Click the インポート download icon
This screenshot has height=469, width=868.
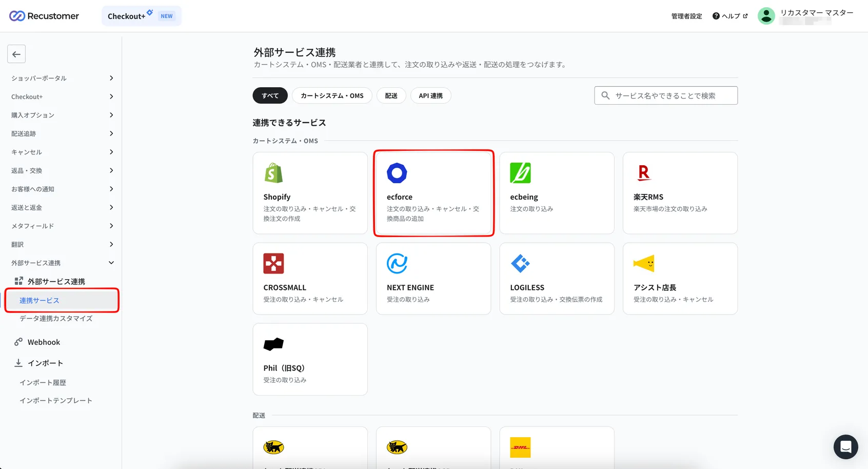click(x=18, y=363)
